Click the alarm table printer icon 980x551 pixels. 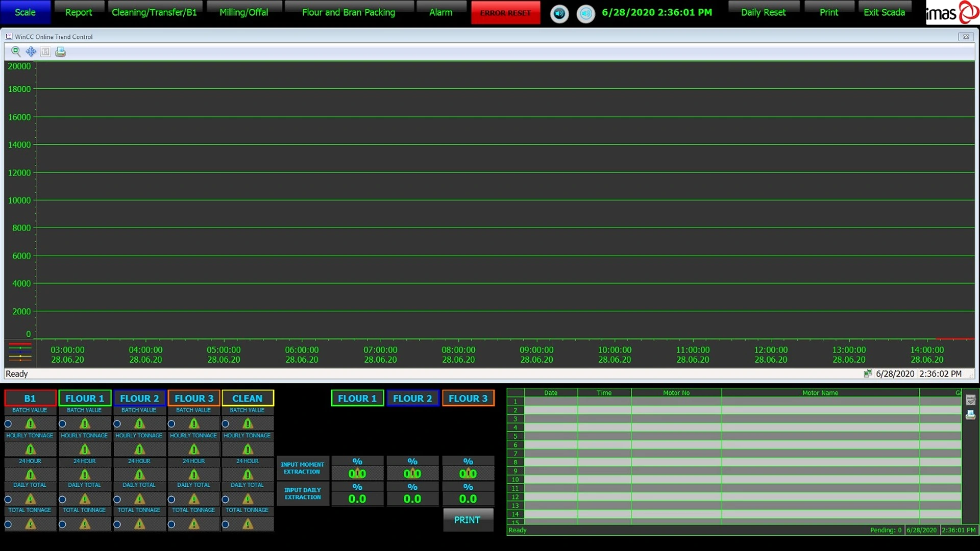pyautogui.click(x=970, y=415)
